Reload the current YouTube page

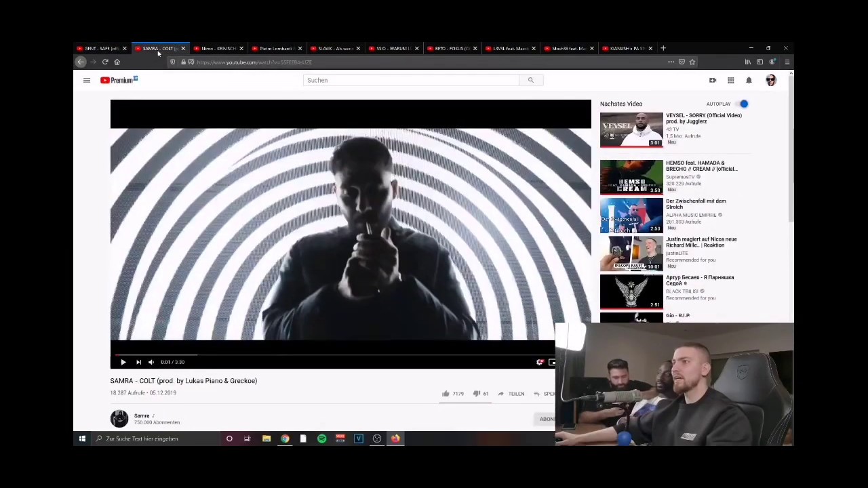[x=105, y=62]
